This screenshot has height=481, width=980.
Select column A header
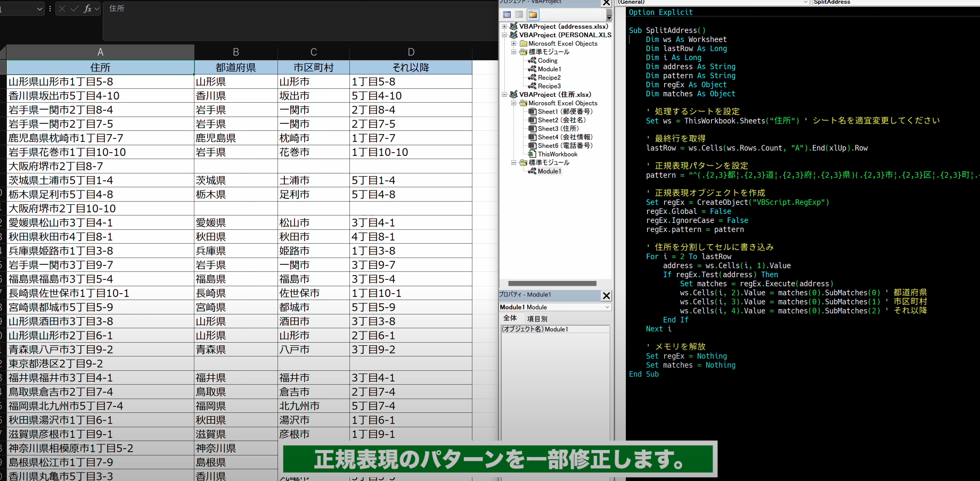coord(100,52)
